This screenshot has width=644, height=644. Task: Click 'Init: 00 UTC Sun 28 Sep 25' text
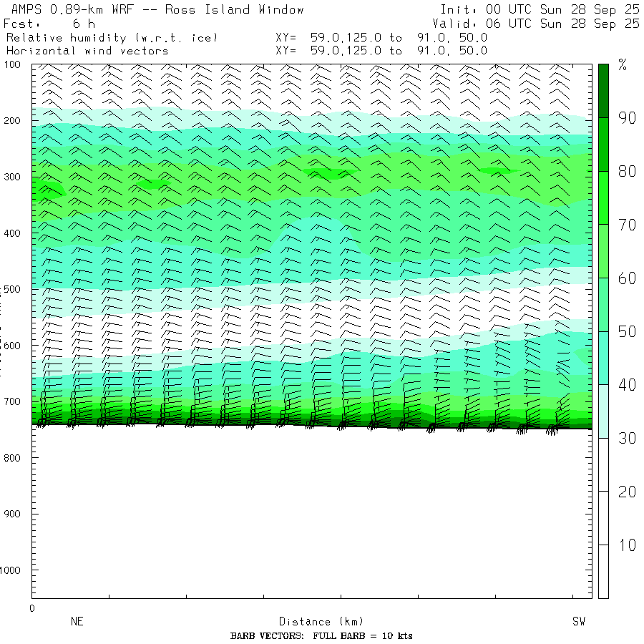540,9
